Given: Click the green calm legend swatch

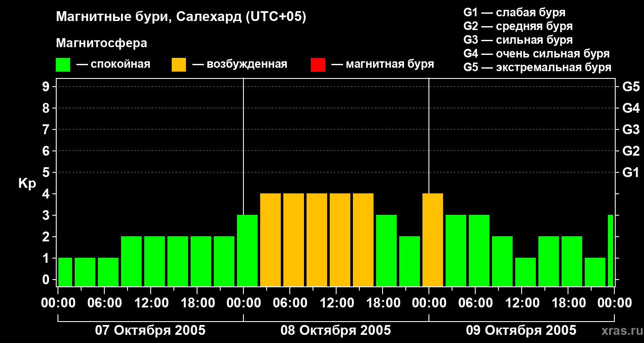Looking at the screenshot, I should click(x=63, y=65).
